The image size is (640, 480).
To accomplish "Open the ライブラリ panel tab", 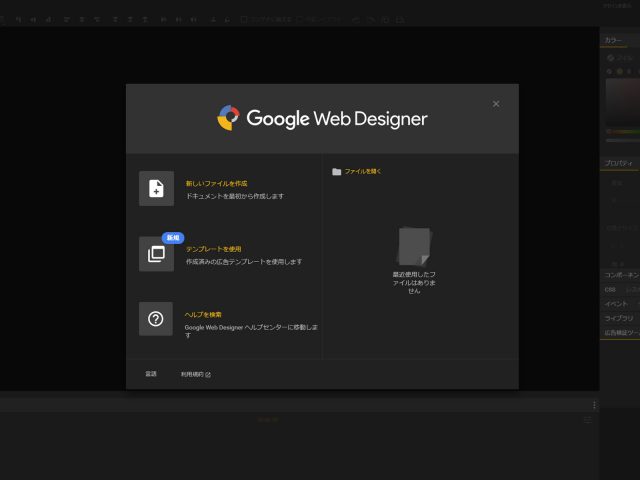I will point(619,318).
